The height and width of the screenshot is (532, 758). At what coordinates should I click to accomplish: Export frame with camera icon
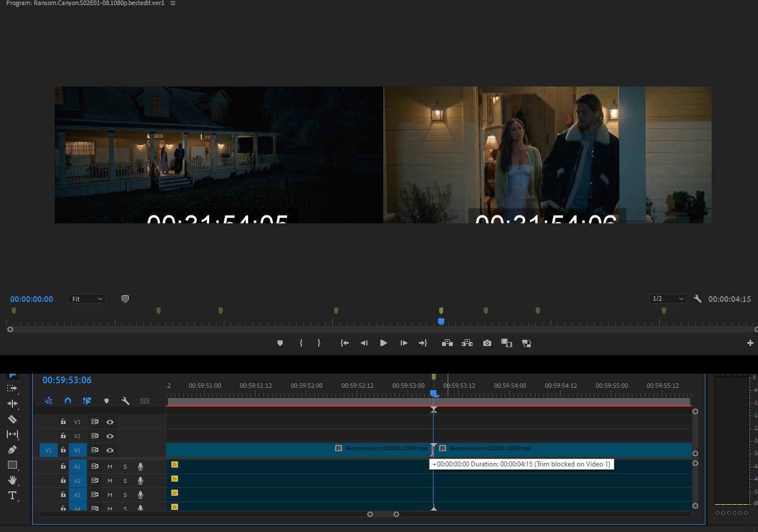(x=487, y=343)
